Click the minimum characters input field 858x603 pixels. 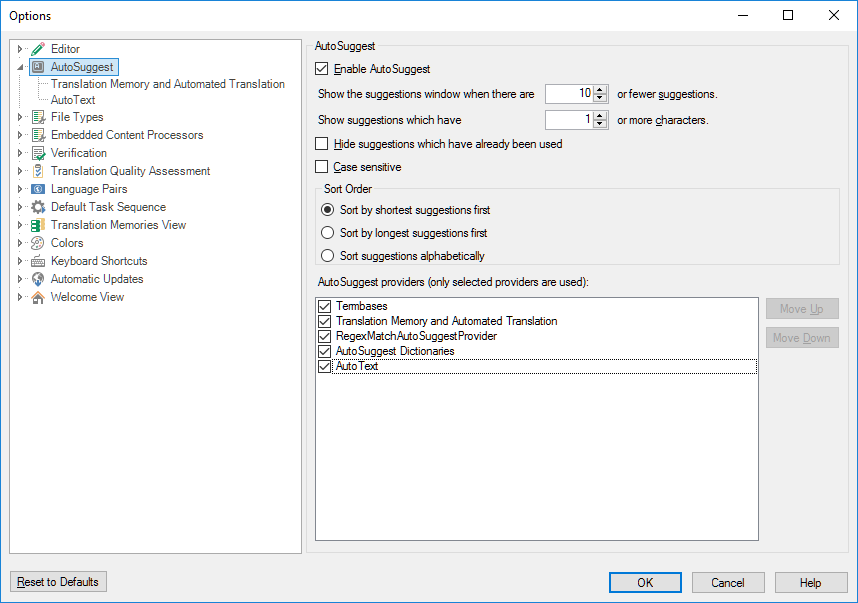click(x=568, y=120)
